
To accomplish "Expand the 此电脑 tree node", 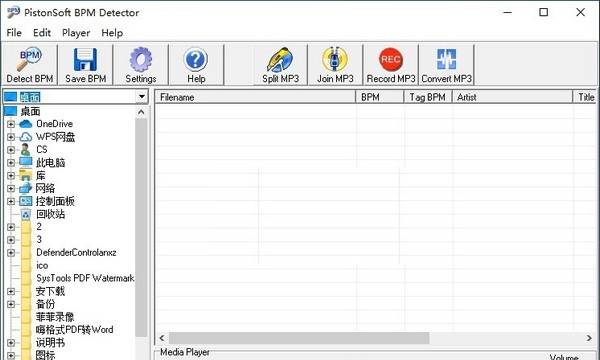I will 11,163.
